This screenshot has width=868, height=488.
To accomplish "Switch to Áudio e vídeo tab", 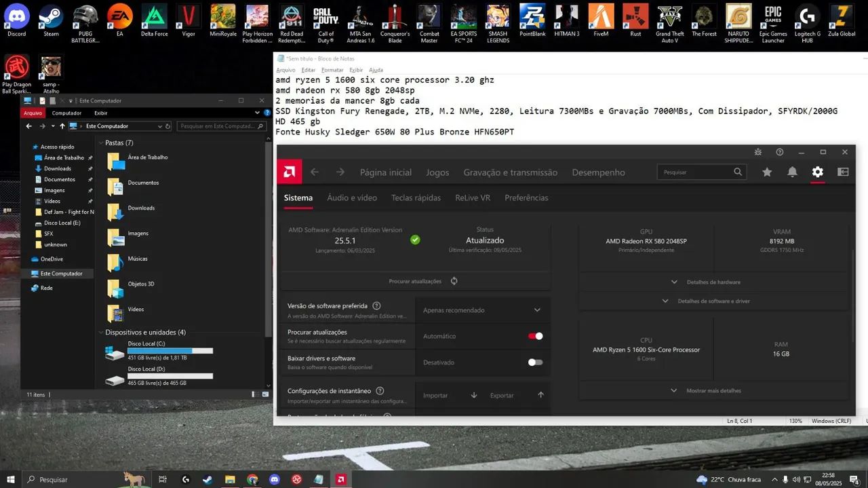I will [352, 198].
